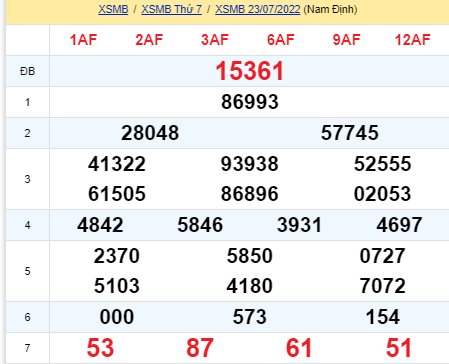Click seventh prize number 53

pyautogui.click(x=100, y=348)
